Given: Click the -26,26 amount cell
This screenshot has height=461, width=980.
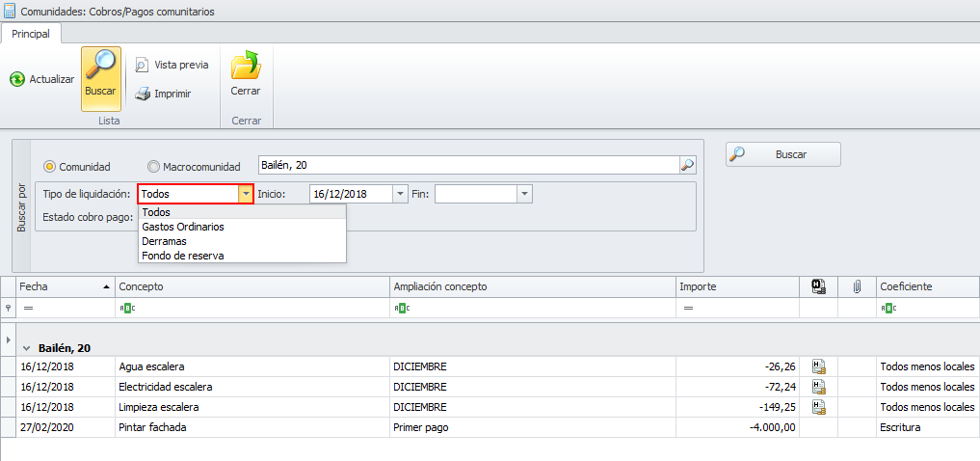Looking at the screenshot, I should (x=737, y=366).
